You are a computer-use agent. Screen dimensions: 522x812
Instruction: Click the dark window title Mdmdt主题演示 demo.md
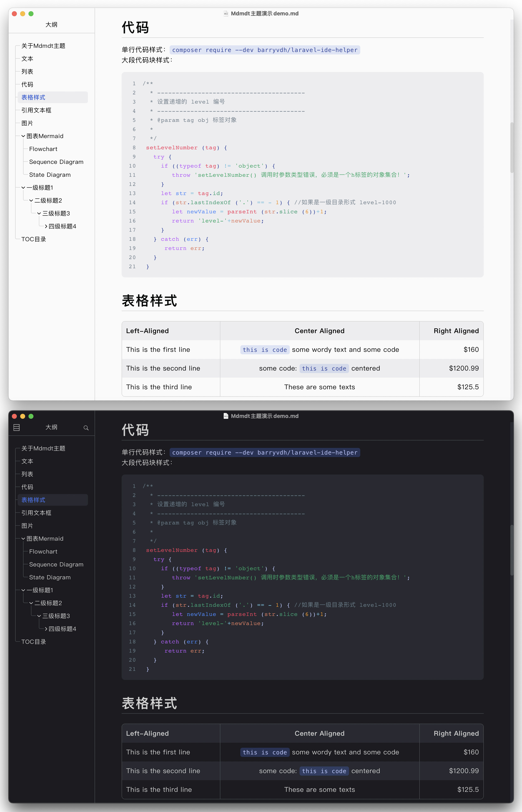[x=265, y=416]
